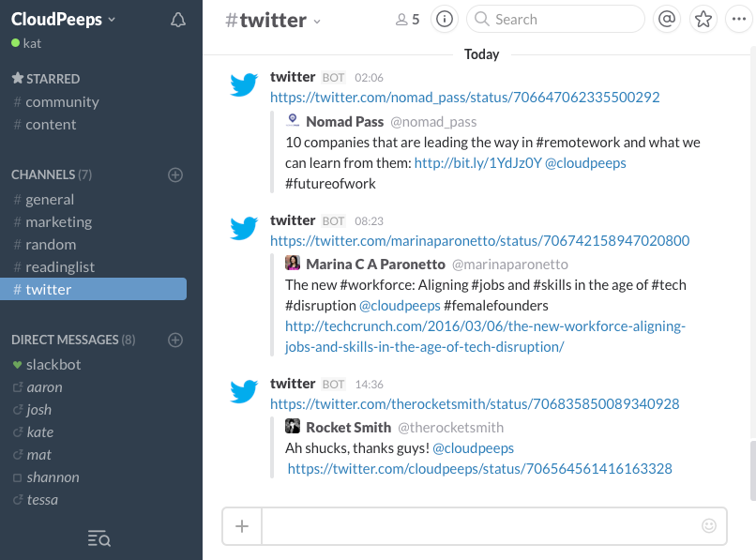Click the Nomad Pass name
This screenshot has width=756, height=560.
[x=345, y=122]
